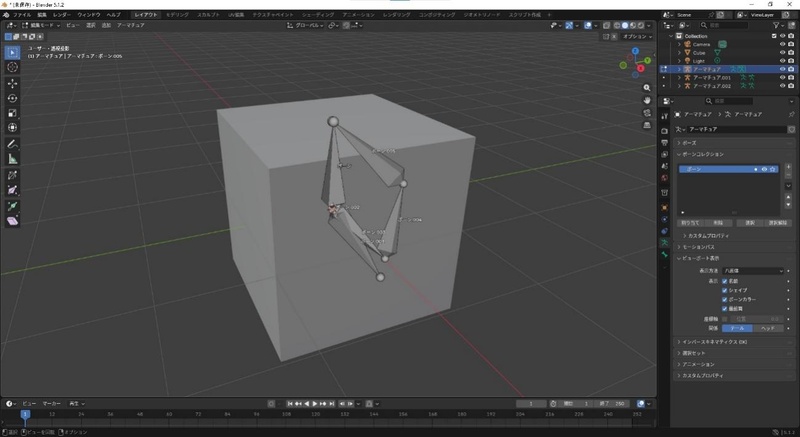
Task: Click the red X axis on navigation gizmo
Action: click(640, 68)
